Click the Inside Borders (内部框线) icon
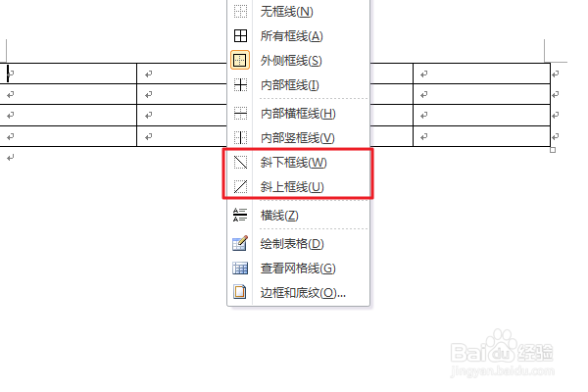Image resolution: width=588 pixels, height=392 pixels. 240,85
